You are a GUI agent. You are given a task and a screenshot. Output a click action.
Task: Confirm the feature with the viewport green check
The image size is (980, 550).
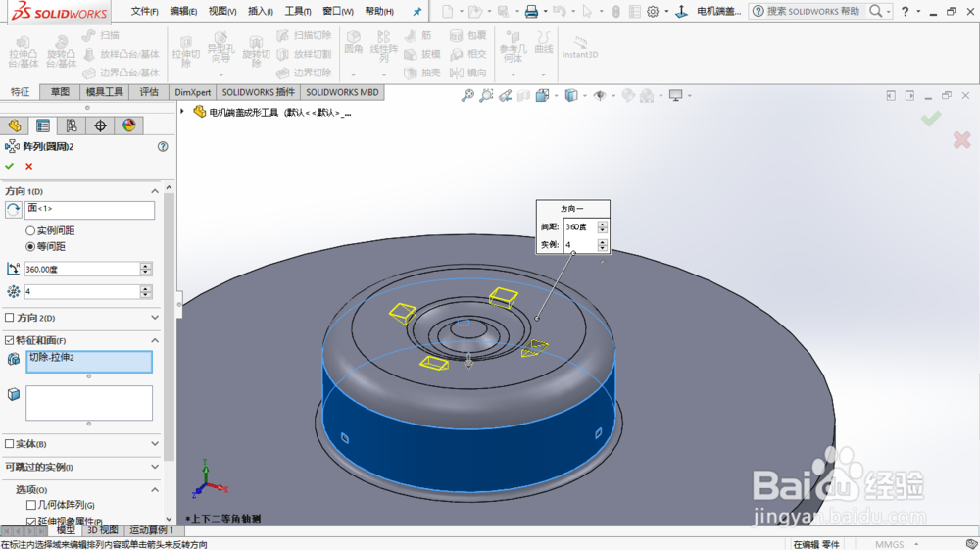[x=931, y=118]
